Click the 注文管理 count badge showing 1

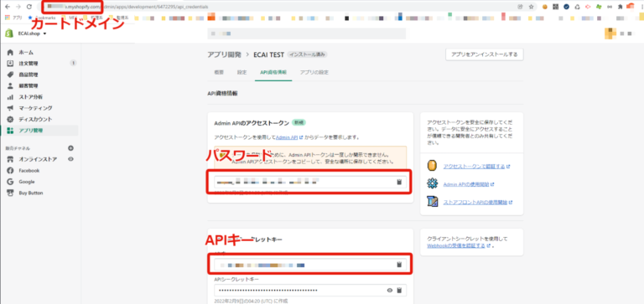coord(73,63)
